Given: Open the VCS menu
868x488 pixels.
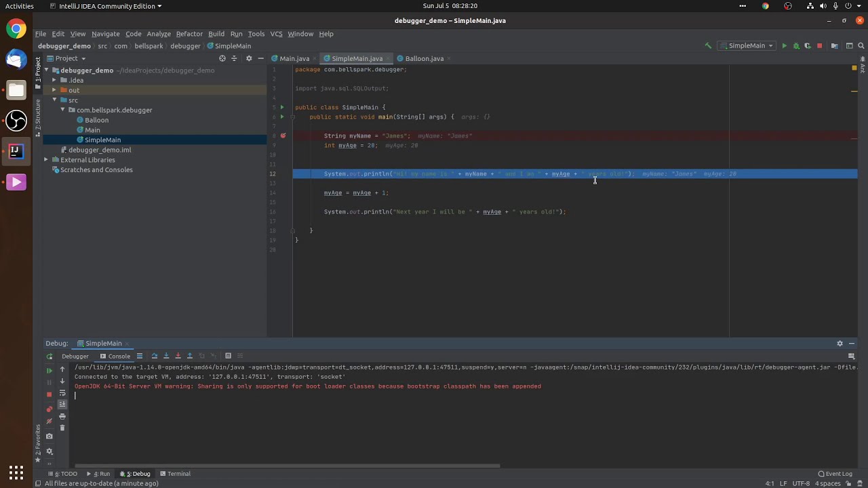Looking at the screenshot, I should (x=276, y=34).
